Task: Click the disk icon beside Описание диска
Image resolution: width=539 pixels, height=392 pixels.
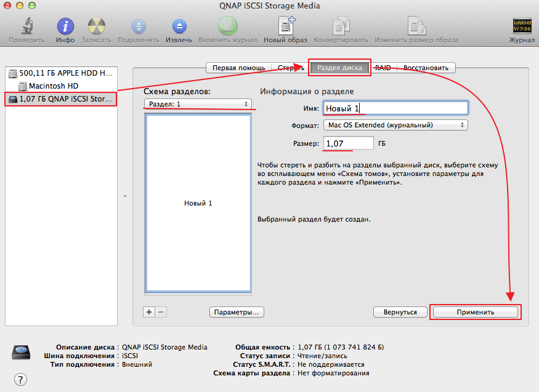Action: pyautogui.click(x=21, y=353)
